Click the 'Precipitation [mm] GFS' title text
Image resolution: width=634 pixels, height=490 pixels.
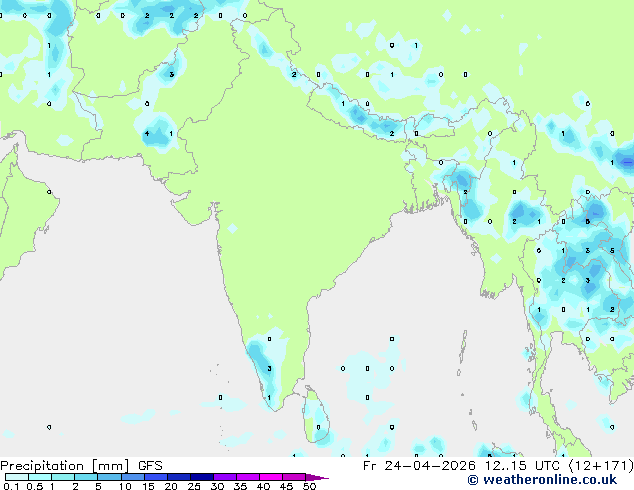pos(81,466)
